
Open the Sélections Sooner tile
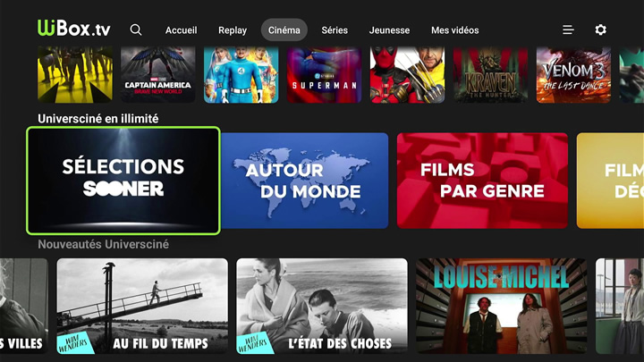(123, 181)
